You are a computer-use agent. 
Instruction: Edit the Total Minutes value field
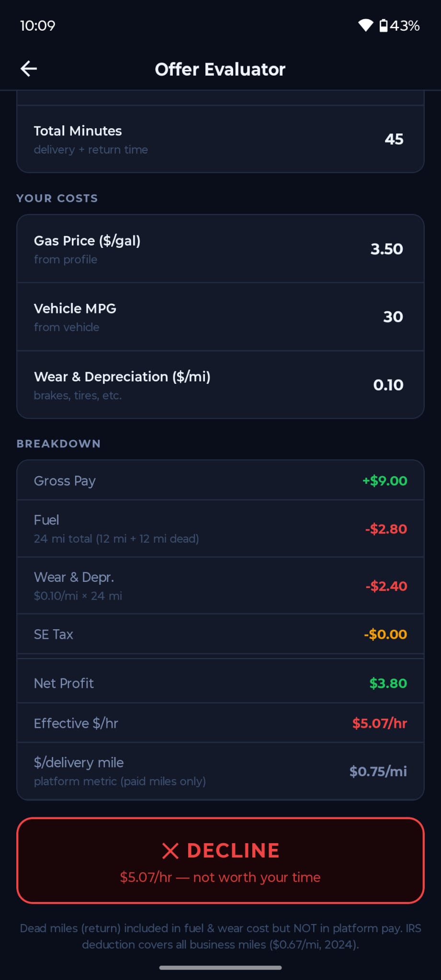[x=394, y=139]
